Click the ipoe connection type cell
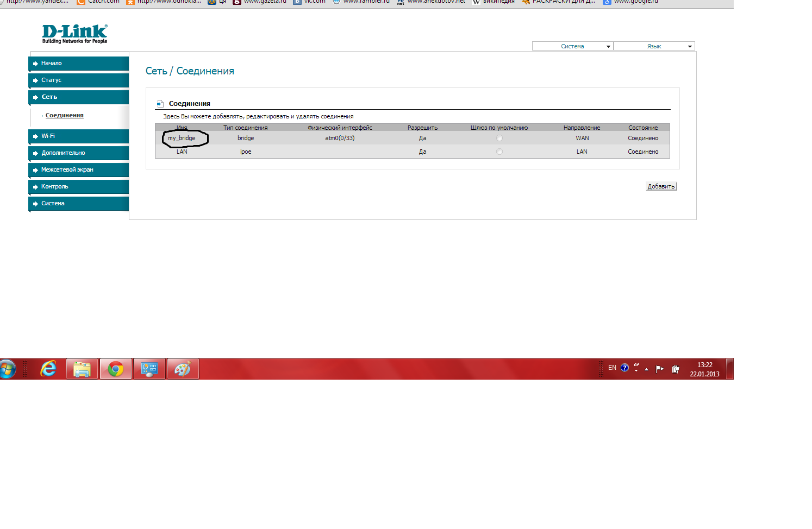The image size is (812, 529). point(246,152)
